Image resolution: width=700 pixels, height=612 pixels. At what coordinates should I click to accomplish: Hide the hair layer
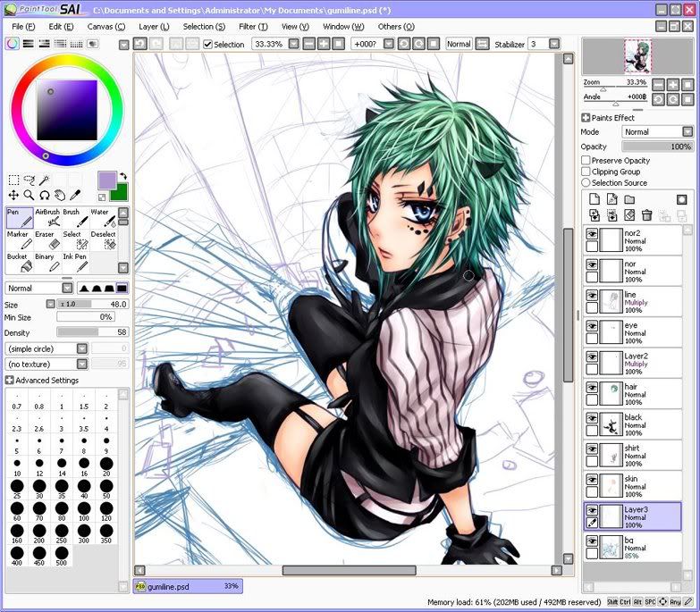(592, 388)
